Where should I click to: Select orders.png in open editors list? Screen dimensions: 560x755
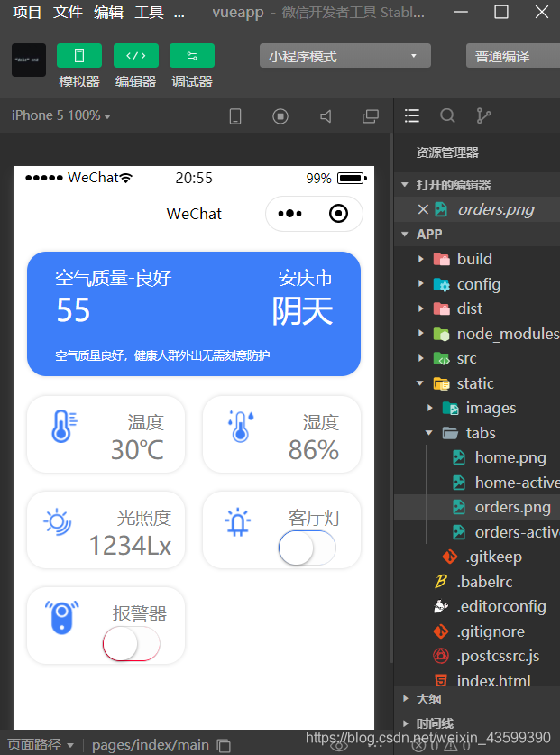tap(495, 209)
